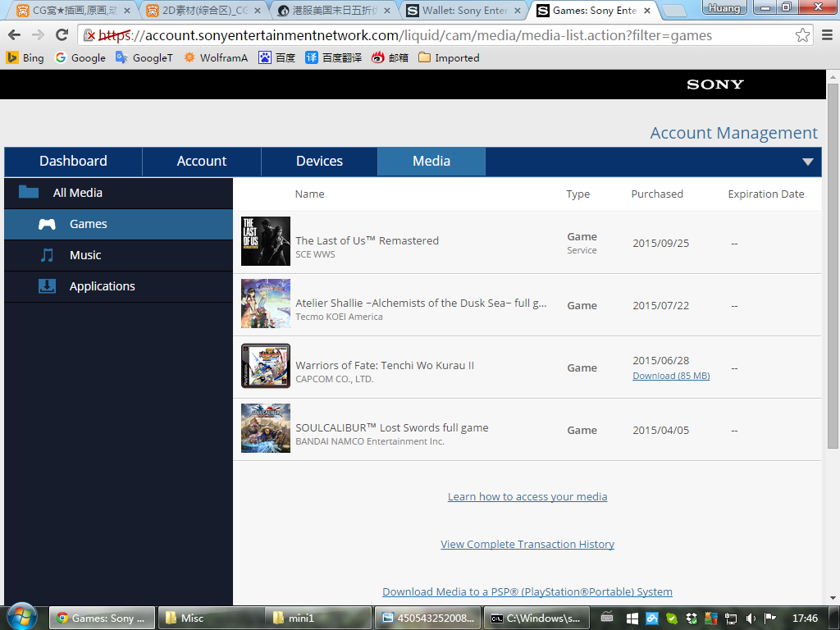Open the C:\Windows command prompt taskbar item
The image size is (840, 630).
click(x=536, y=619)
